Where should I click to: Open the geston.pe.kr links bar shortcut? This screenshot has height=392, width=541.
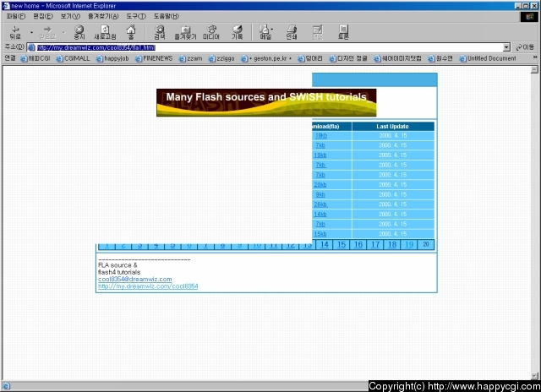coord(266,58)
